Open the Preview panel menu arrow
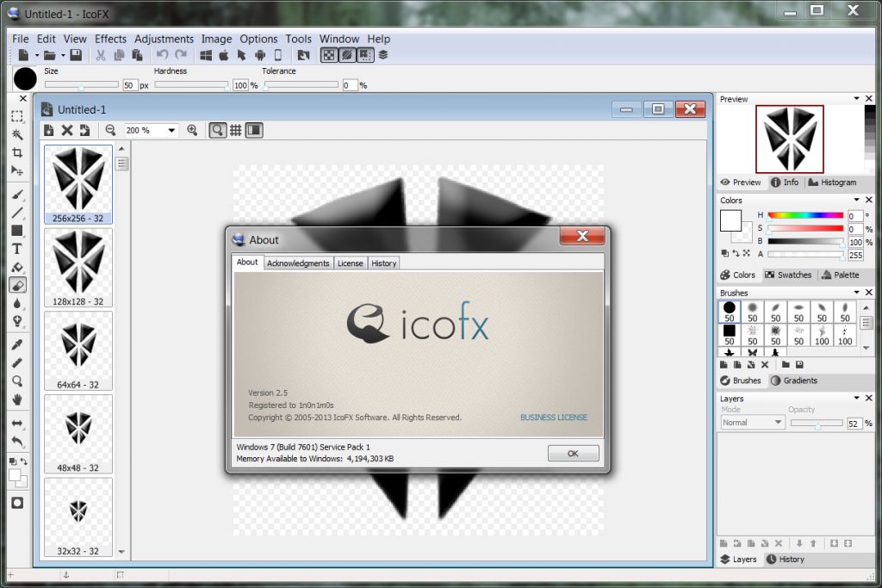Screen dimensions: 882x588 pos(855,98)
